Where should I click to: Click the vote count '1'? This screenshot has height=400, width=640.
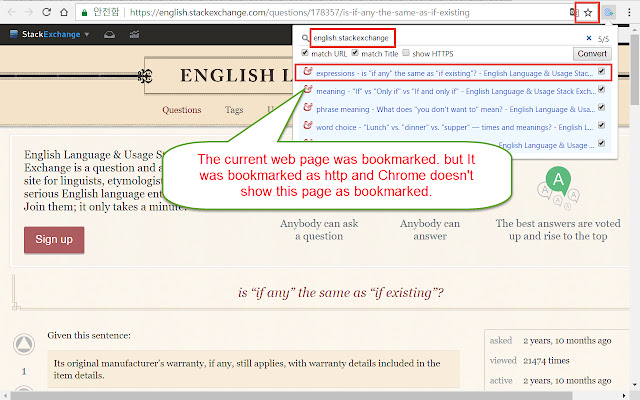point(24,371)
